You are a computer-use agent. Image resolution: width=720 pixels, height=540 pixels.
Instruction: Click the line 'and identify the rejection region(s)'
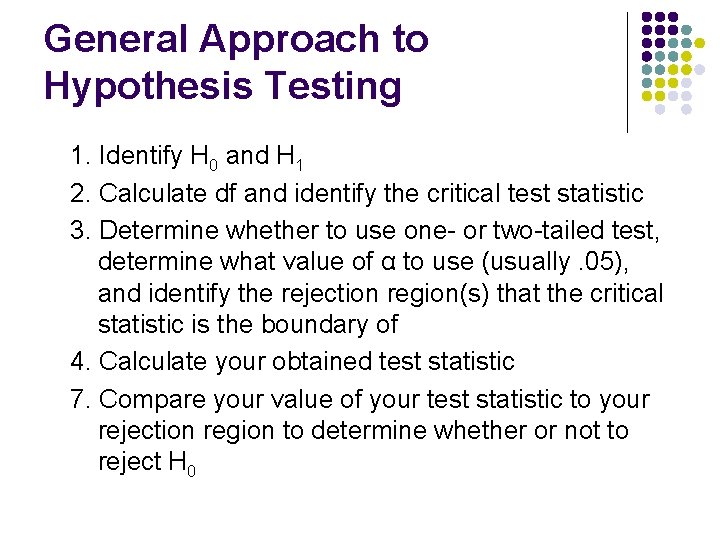click(381, 294)
